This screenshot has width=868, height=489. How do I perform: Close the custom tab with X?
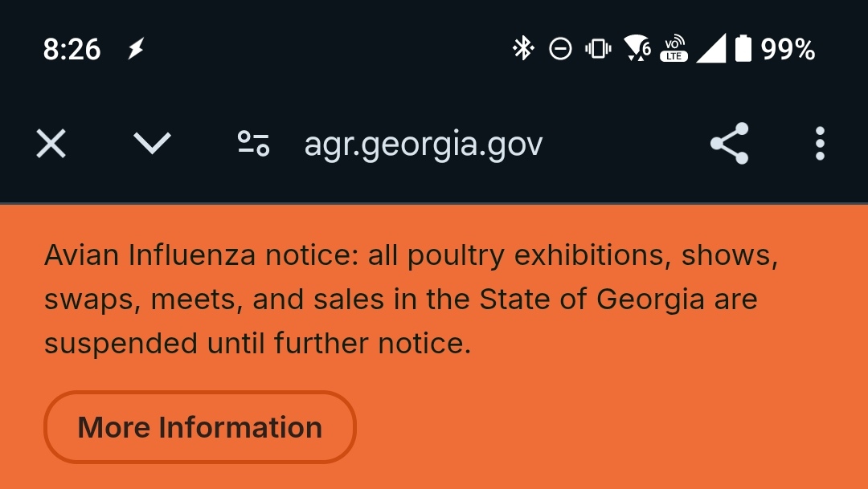click(51, 144)
